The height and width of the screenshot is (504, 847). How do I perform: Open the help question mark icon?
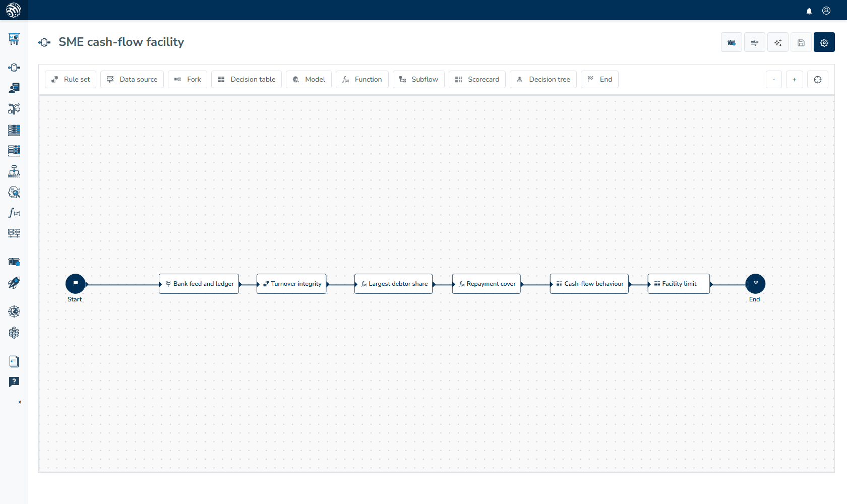tap(14, 382)
